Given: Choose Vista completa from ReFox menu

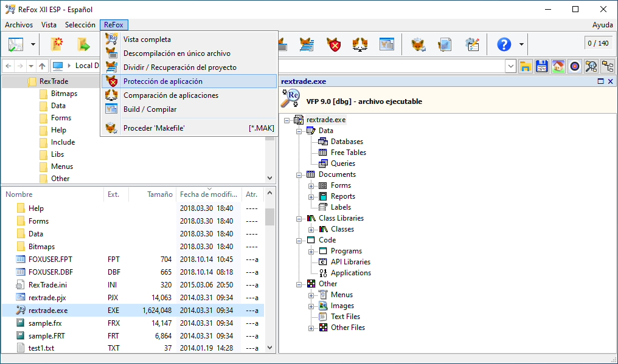Looking at the screenshot, I should point(189,39).
